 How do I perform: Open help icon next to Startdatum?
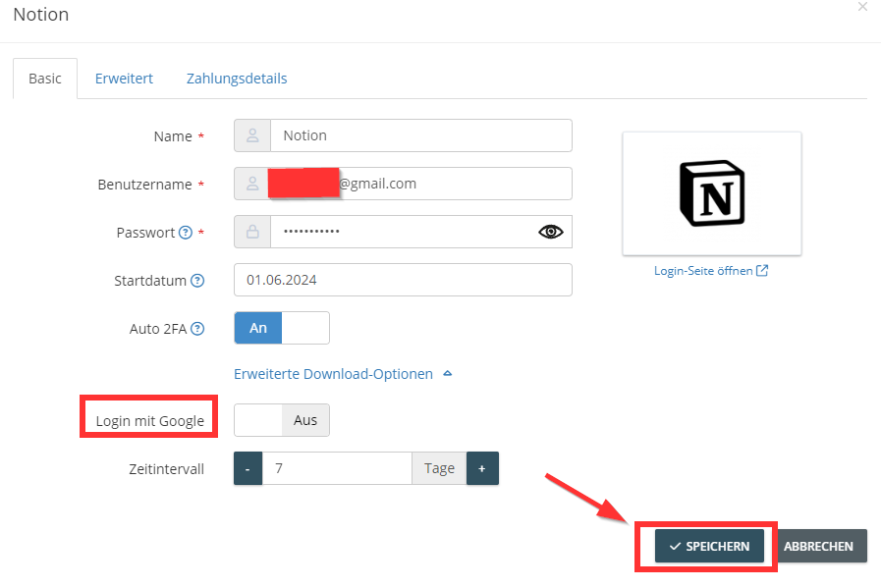[x=197, y=280]
